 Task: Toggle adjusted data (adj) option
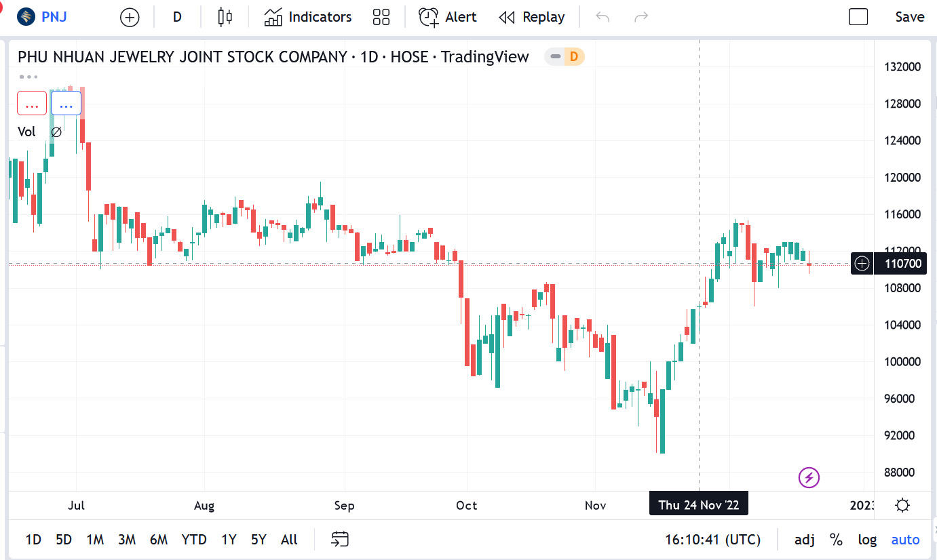click(805, 540)
